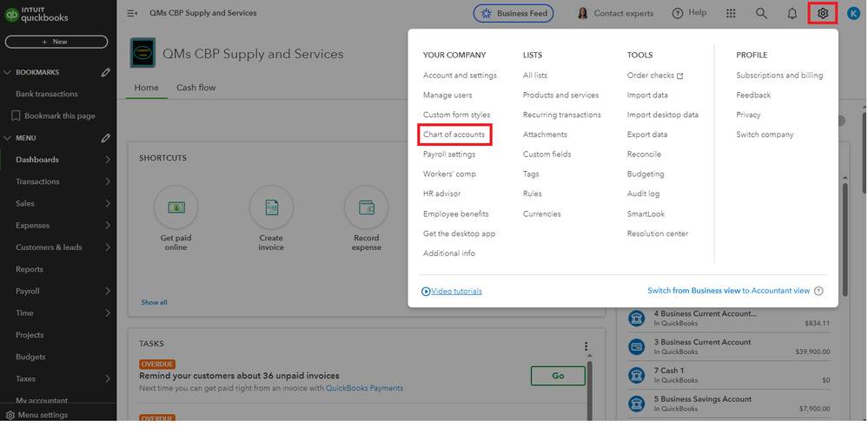Screen dimensions: 868x427
Task: Edit bookmarks with pencil icon
Action: (x=106, y=72)
